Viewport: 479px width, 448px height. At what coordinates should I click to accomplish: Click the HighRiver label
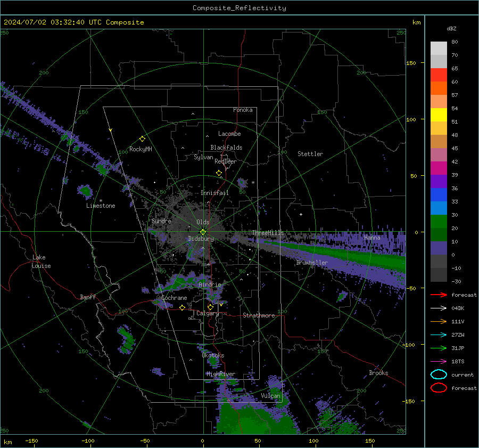coord(221,374)
